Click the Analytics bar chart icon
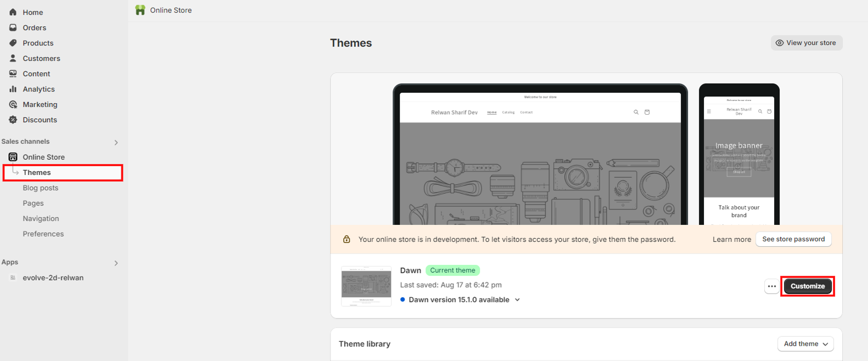The width and height of the screenshot is (868, 361). [13, 89]
